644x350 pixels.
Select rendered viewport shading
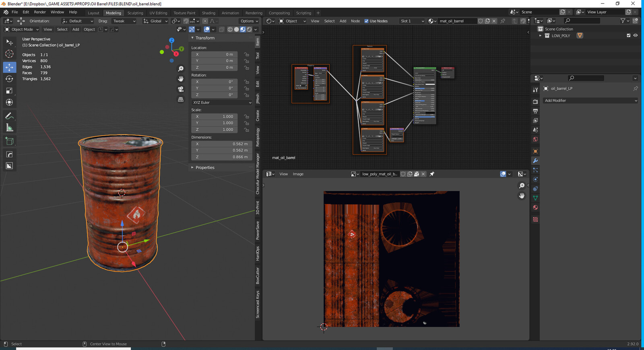coord(249,29)
